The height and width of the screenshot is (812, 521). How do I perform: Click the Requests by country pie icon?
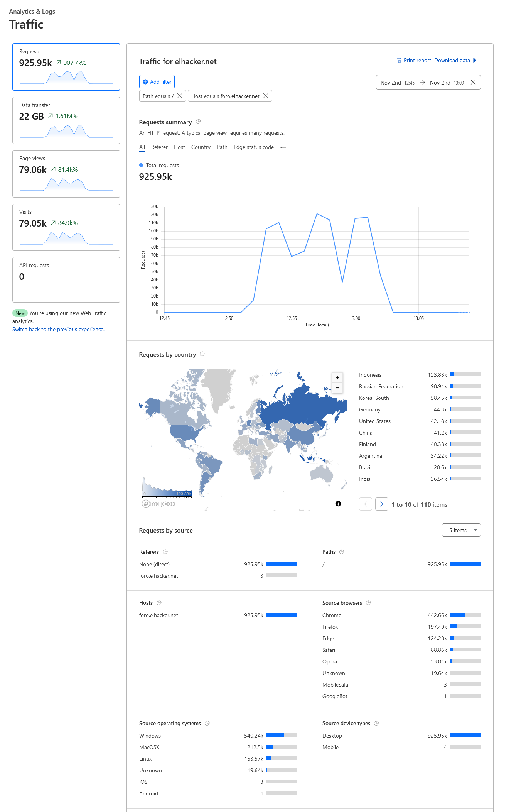pyautogui.click(x=202, y=354)
